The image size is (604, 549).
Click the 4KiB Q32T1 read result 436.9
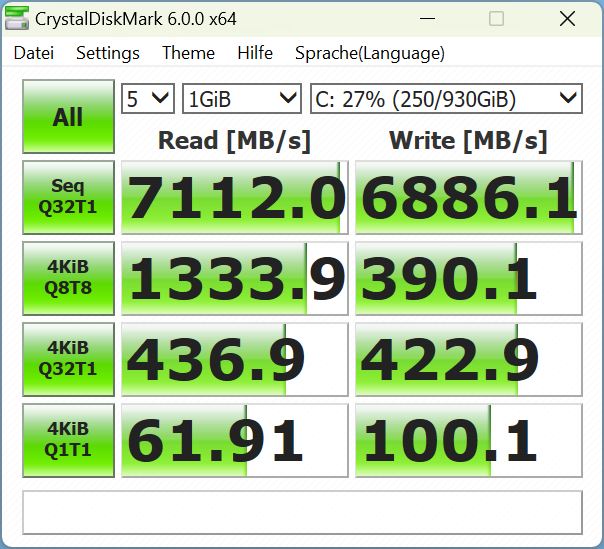click(x=235, y=359)
